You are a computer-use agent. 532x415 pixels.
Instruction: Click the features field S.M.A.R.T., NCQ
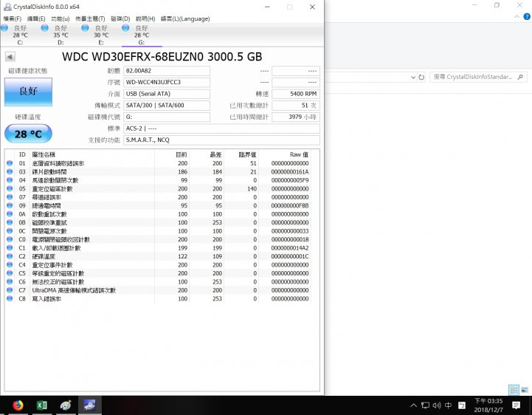(221, 140)
